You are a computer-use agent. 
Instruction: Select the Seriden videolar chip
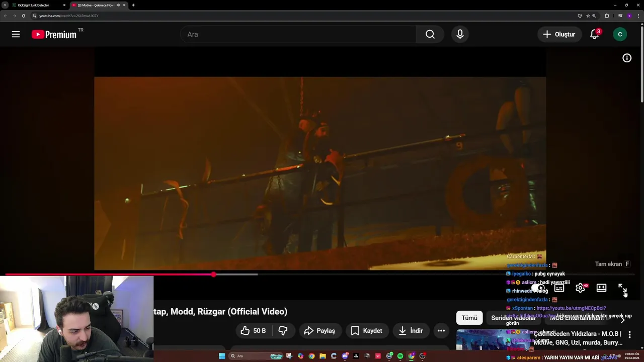[513, 318]
